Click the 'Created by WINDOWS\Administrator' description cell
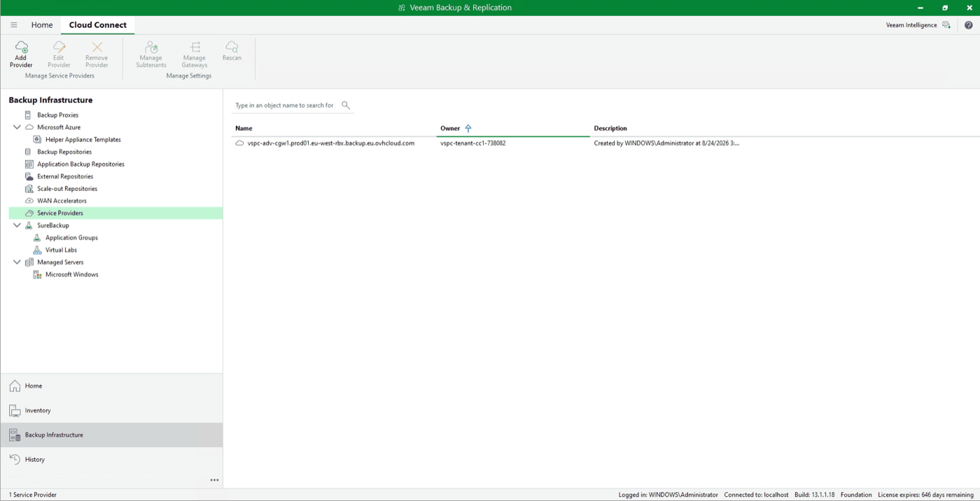Screen dimensions: 980x501 point(666,143)
